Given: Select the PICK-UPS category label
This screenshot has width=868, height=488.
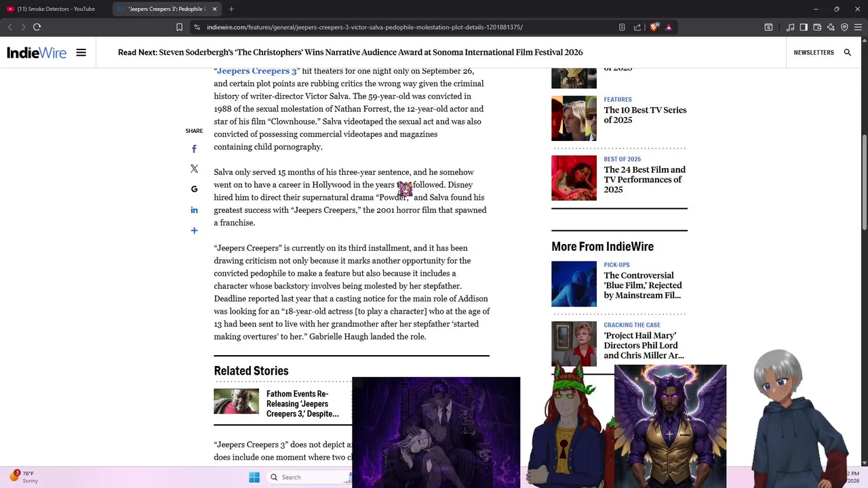Looking at the screenshot, I should pos(616,265).
